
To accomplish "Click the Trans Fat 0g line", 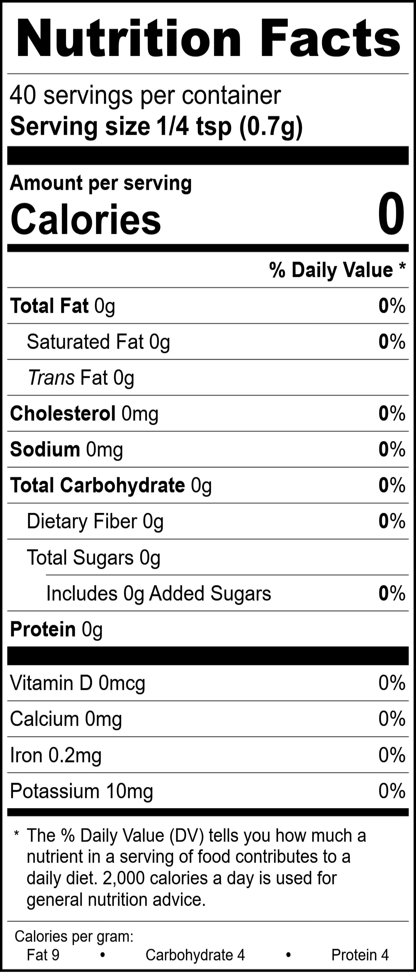I will coord(81,378).
